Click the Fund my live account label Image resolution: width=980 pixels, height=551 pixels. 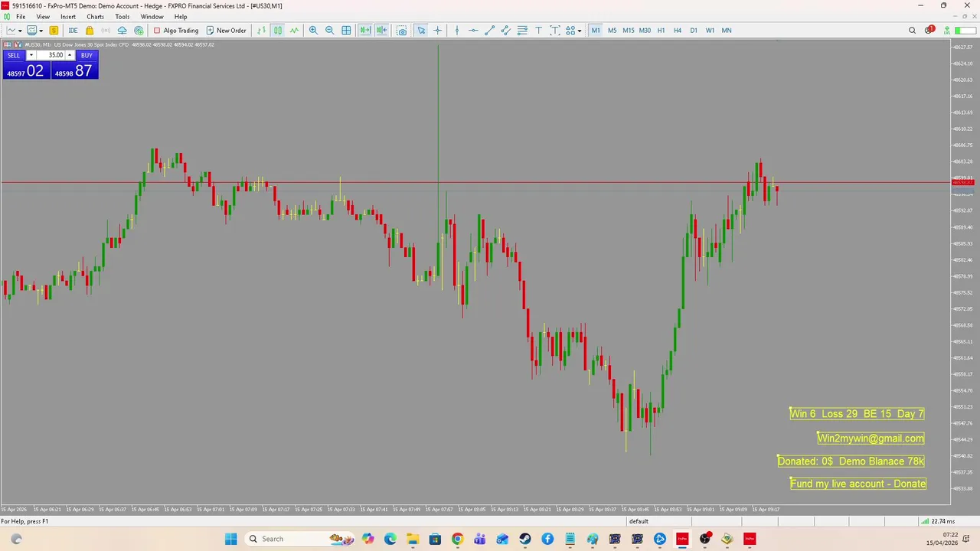(858, 484)
